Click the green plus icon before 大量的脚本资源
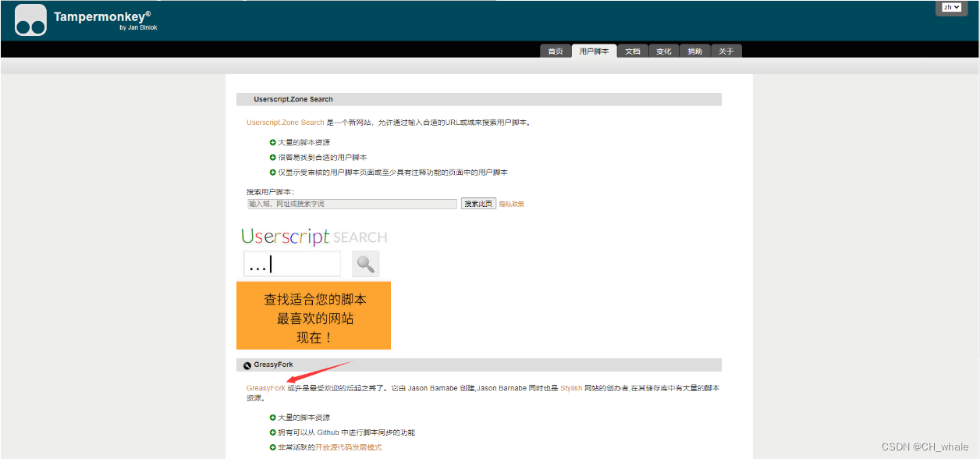Viewport: 980px width, 459px height. pyautogui.click(x=272, y=142)
